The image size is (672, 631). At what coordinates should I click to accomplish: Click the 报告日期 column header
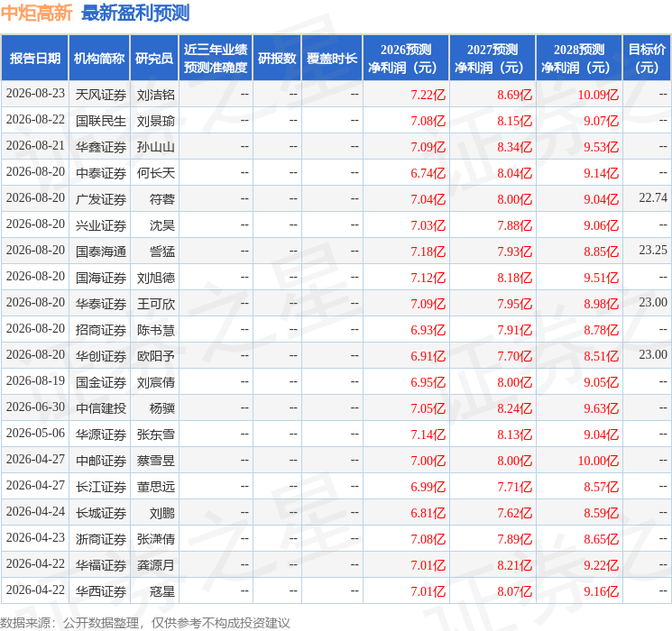[x=34, y=59]
